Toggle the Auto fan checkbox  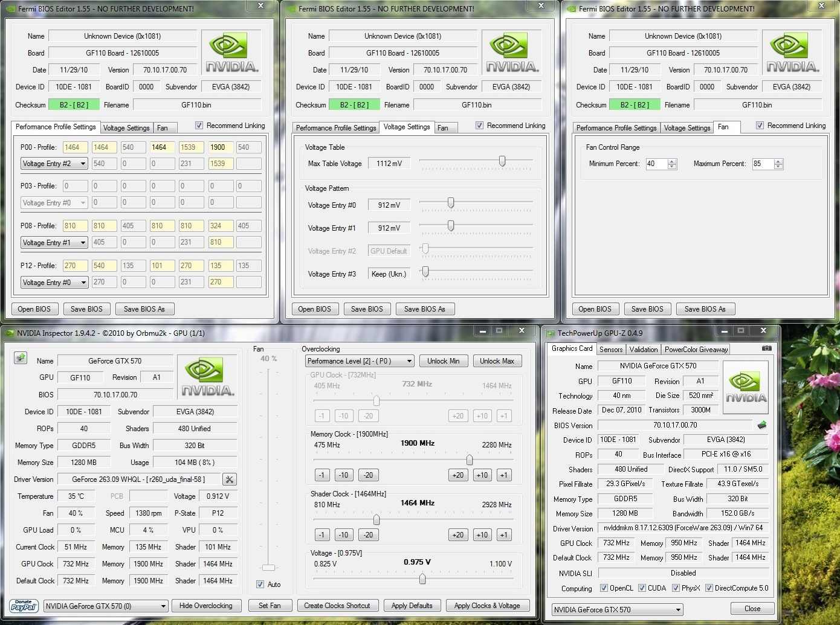[x=260, y=584]
